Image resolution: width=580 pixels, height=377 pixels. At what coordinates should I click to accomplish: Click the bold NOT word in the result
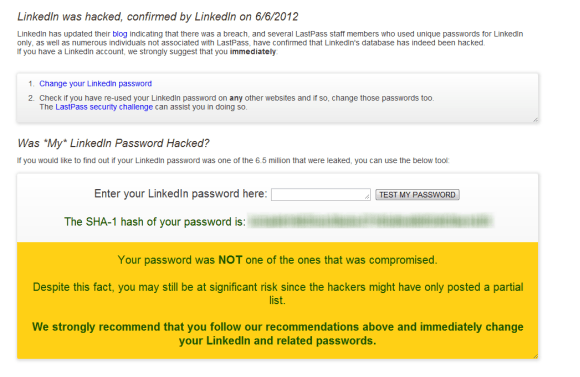pyautogui.click(x=230, y=260)
